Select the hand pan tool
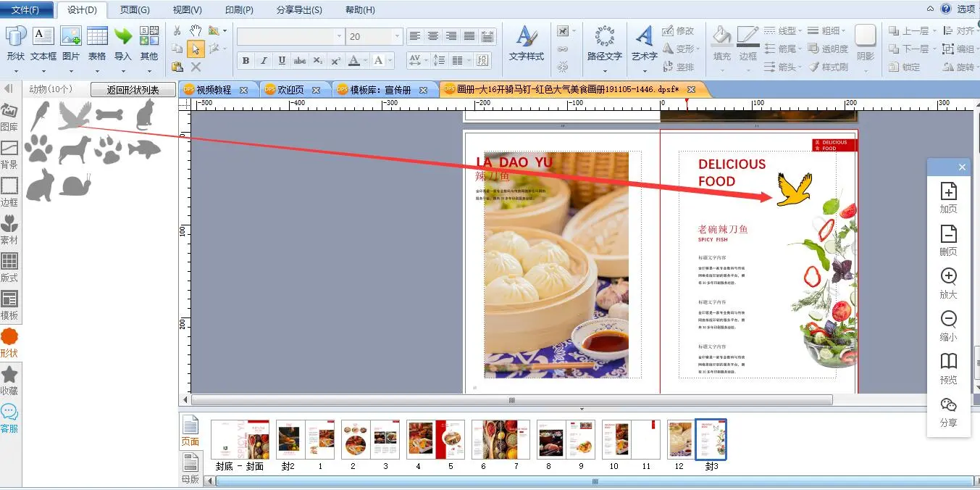 click(196, 30)
